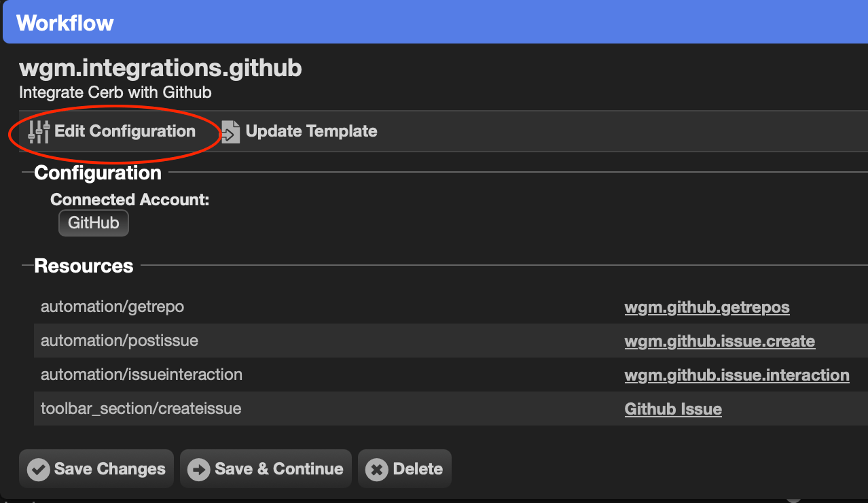Select the automation/issueinteraction resource row

click(x=451, y=375)
